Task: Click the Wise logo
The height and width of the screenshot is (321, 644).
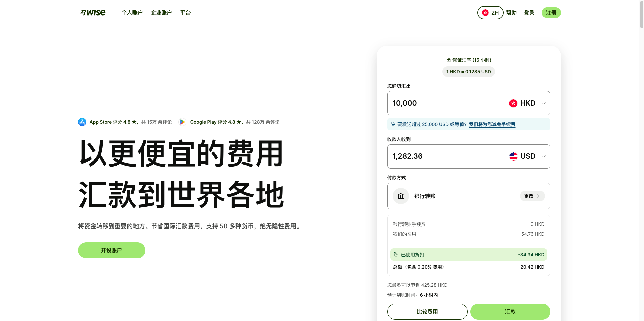Action: tap(93, 13)
